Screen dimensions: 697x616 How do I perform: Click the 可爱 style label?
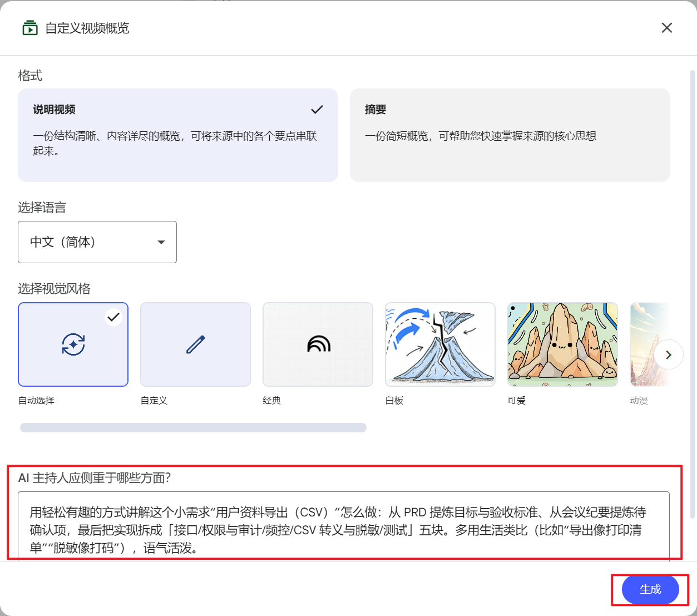click(517, 401)
